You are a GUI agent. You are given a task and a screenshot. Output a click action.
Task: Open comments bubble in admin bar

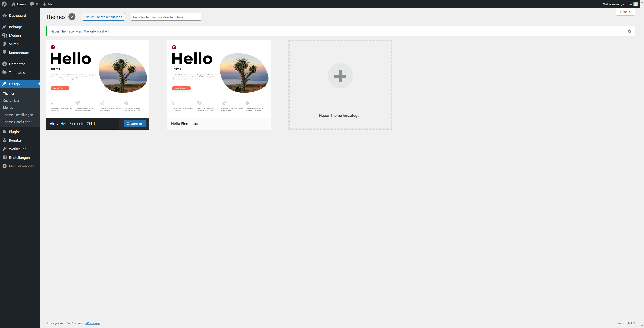pos(32,4)
